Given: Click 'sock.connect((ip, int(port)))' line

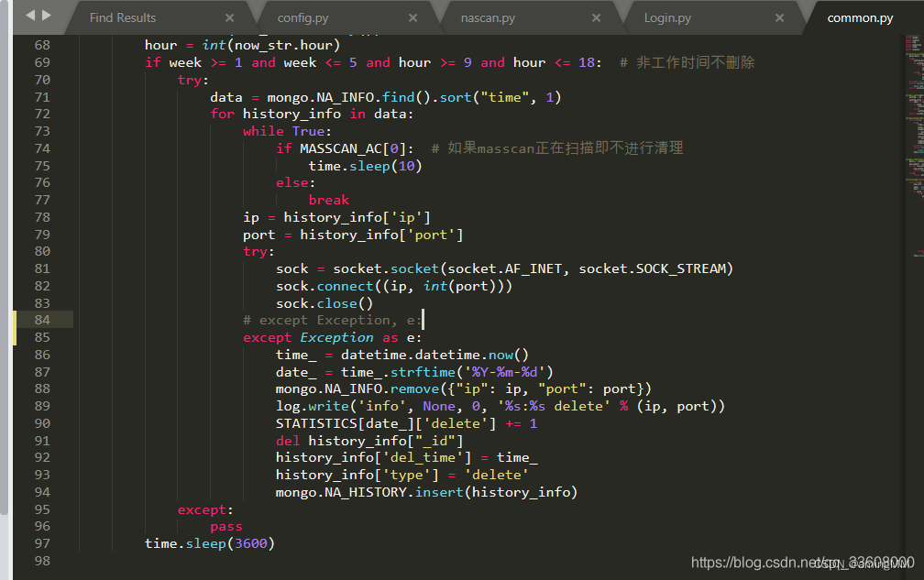Looking at the screenshot, I should 394,286.
